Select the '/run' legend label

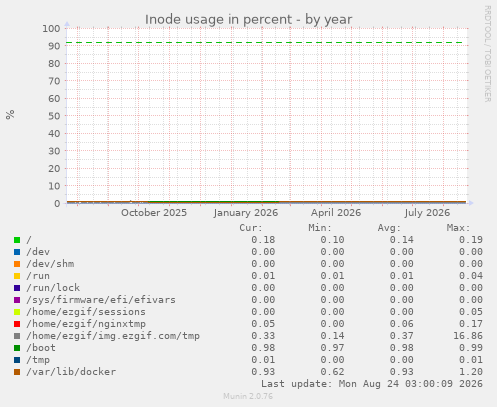tap(38, 276)
